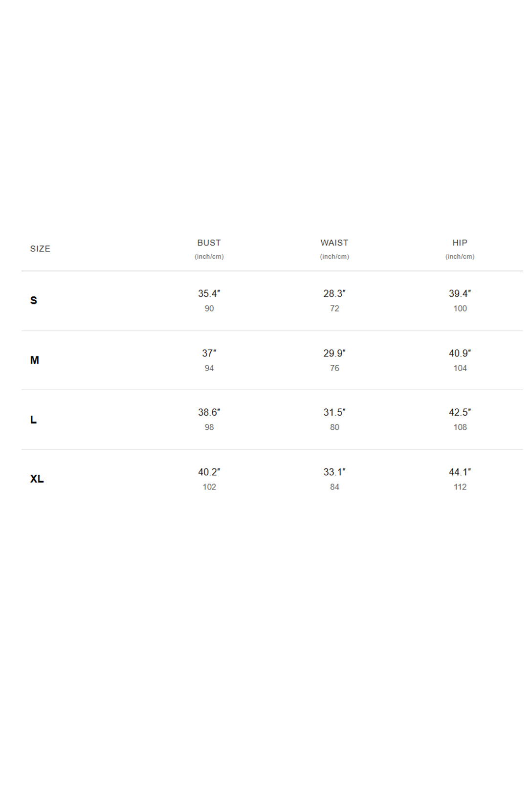Click the HIP column header
This screenshot has width=532, height=798.
tap(460, 243)
